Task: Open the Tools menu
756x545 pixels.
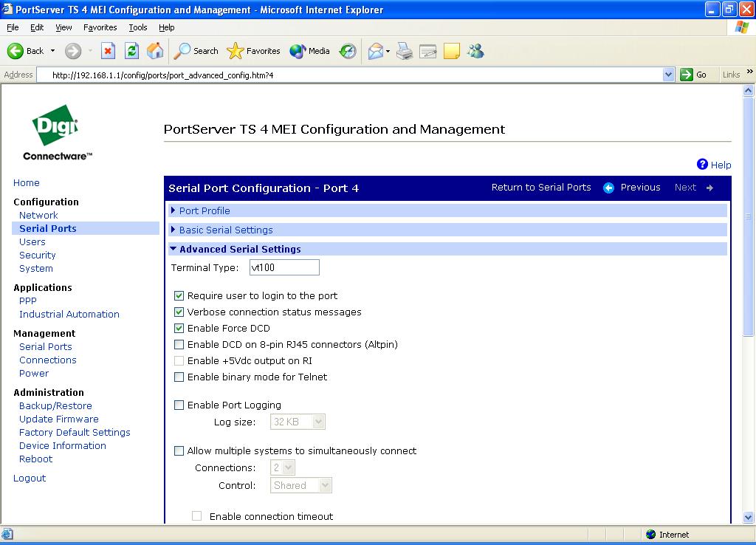Action: click(137, 27)
